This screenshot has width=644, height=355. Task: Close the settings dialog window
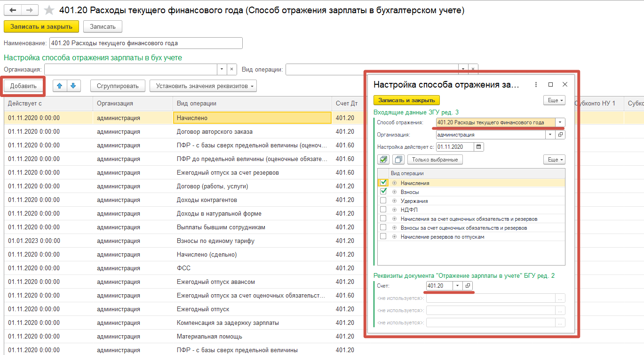(565, 85)
